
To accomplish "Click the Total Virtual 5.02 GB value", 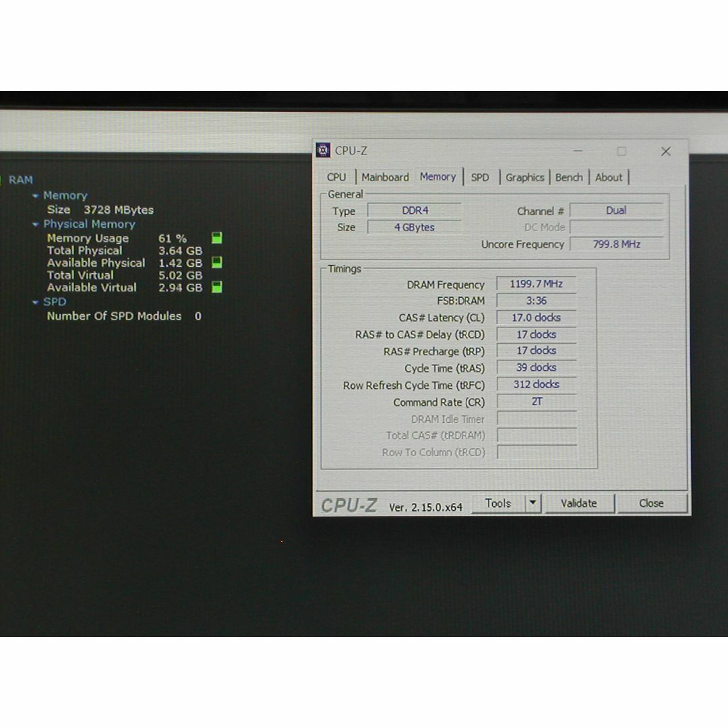I will (x=180, y=275).
